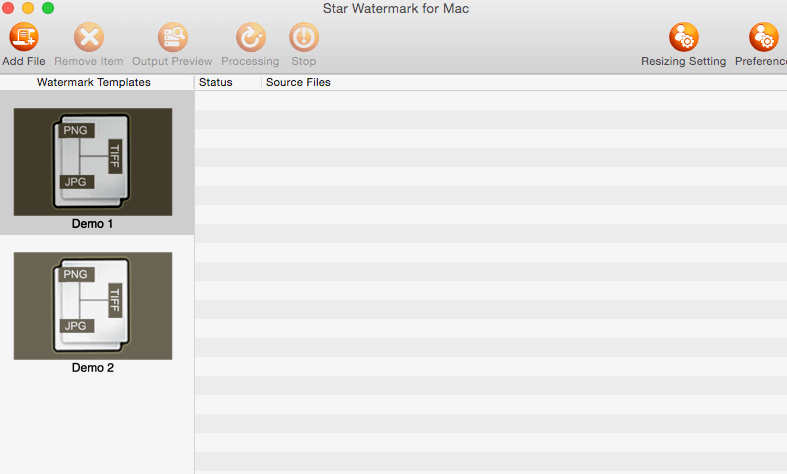Select the Demo 1 watermark template thumbnail
Image resolution: width=787 pixels, height=474 pixels.
point(93,162)
